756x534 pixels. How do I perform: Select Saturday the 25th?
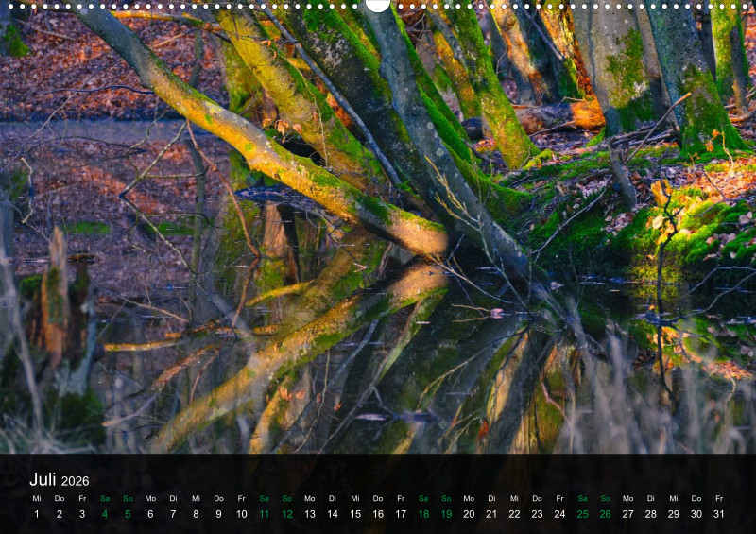(x=582, y=514)
